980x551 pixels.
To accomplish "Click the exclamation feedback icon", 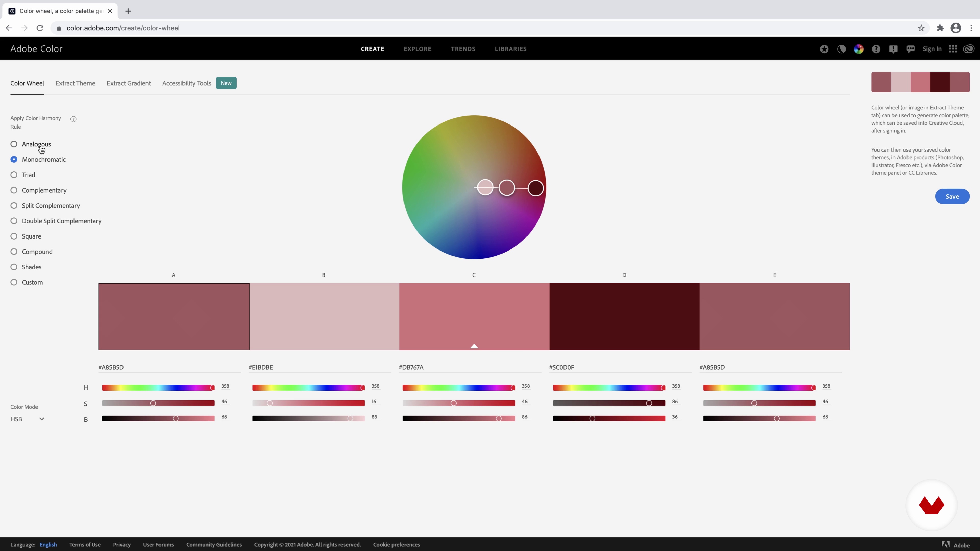I will click(x=893, y=49).
